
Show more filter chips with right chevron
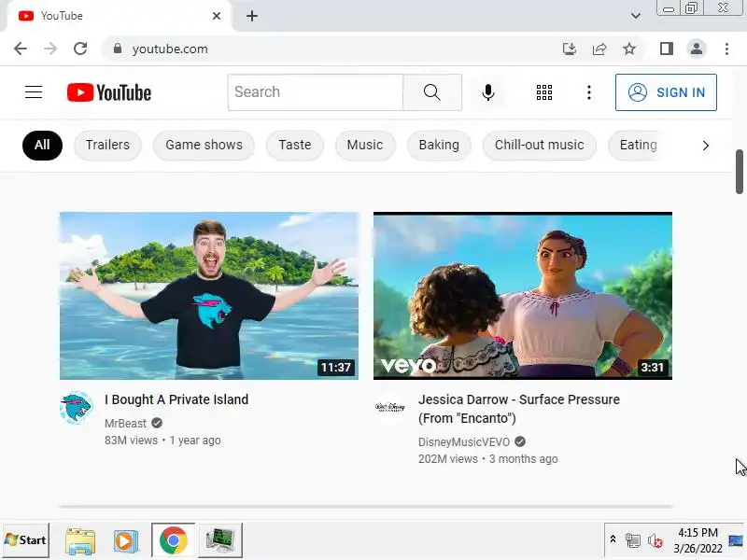(x=706, y=146)
